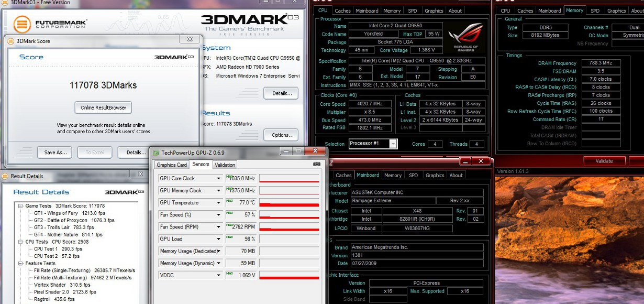Screen dimensions: 644x304
Task: Click the Validate button in CPU-Z
Action: [604, 161]
